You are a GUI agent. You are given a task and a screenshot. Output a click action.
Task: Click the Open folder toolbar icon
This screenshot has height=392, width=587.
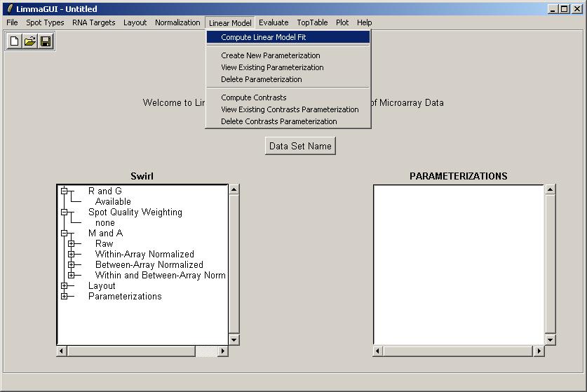click(30, 41)
